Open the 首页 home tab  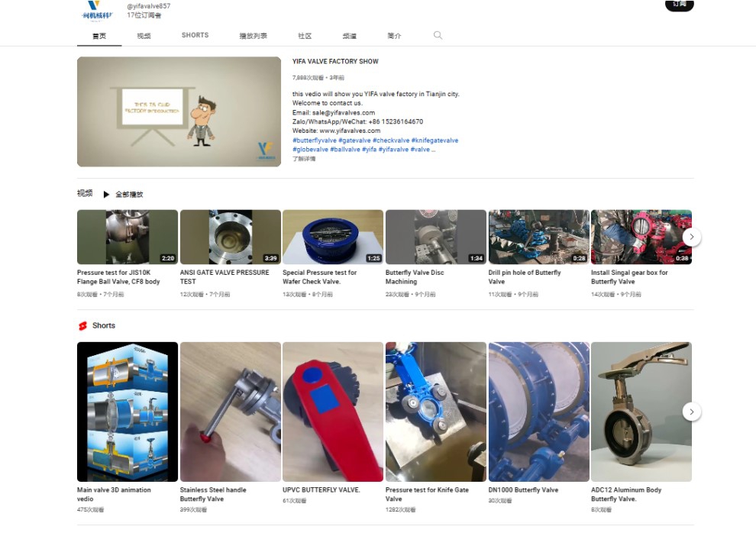pyautogui.click(x=99, y=36)
